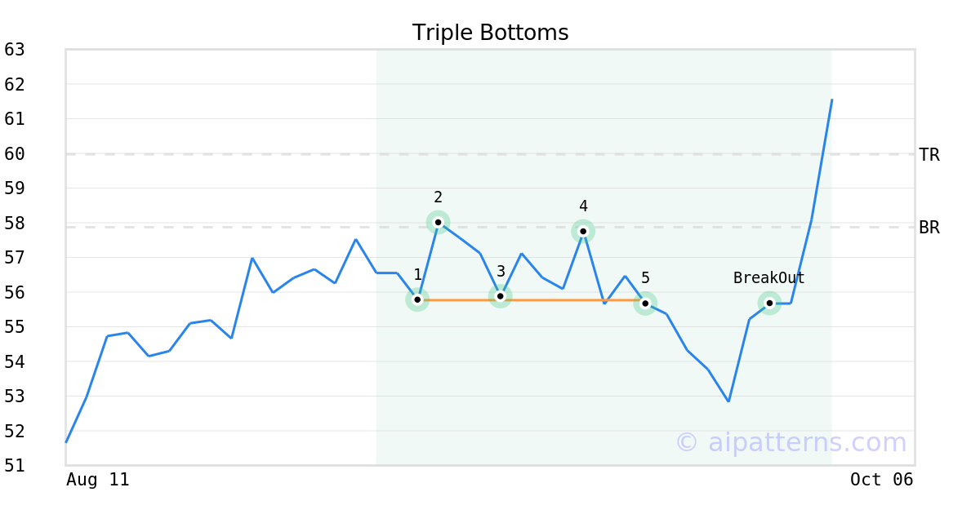This screenshot has width=980, height=514.
Task: Click the point 3 bottom marker
Action: pos(501,296)
